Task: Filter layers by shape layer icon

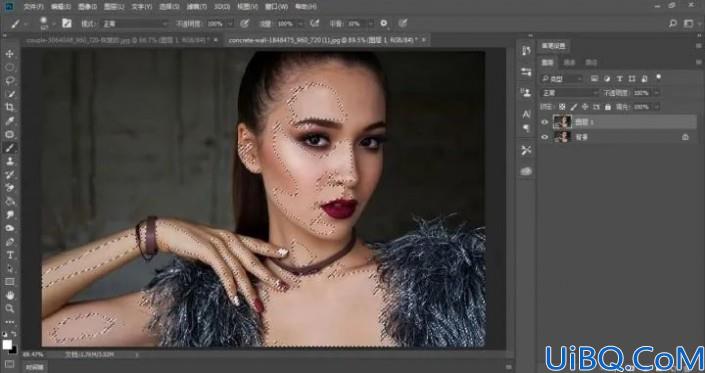Action: [x=632, y=79]
